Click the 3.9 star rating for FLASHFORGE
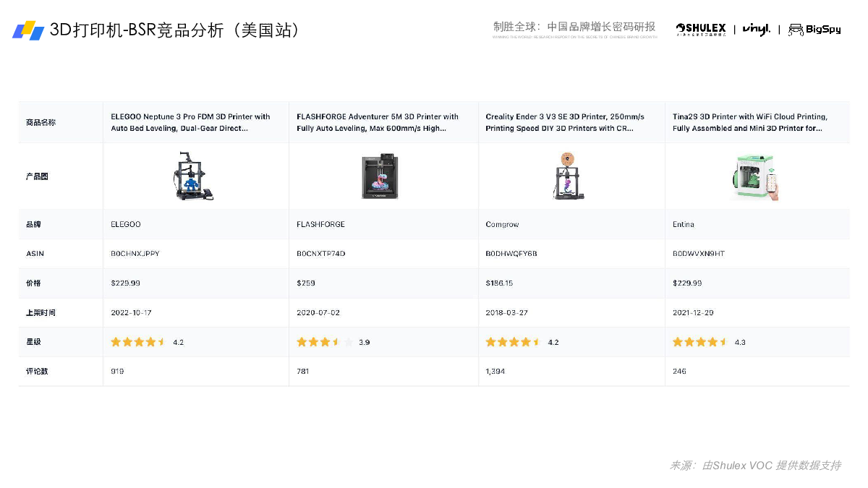The image size is (868, 488). [x=333, y=342]
